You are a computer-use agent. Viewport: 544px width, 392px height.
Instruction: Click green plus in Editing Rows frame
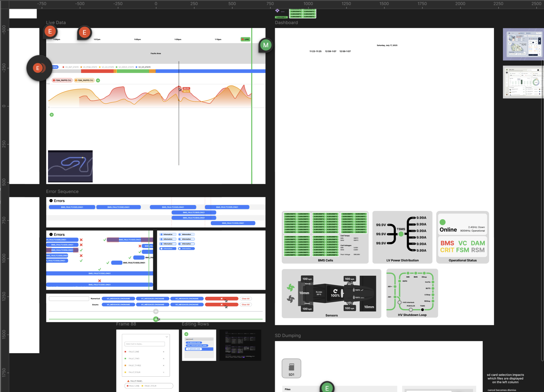186,334
